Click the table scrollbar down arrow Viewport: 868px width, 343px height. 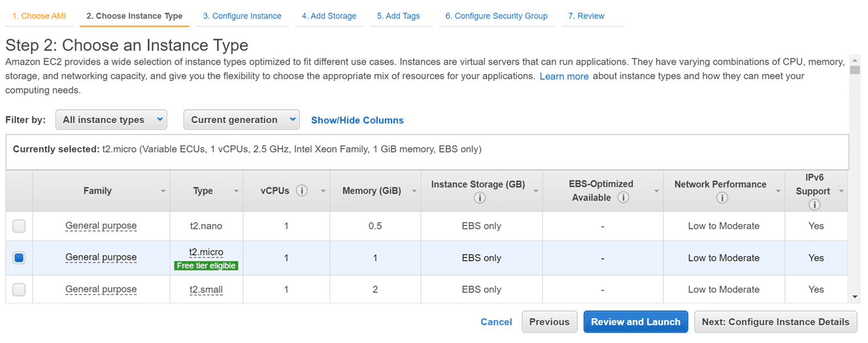[855, 297]
